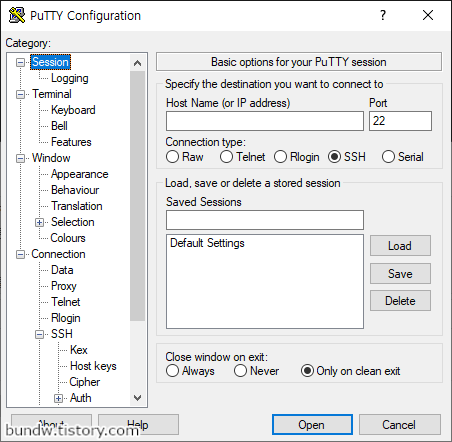The image size is (452, 442).
Task: Open the Features category
Action: point(71,142)
